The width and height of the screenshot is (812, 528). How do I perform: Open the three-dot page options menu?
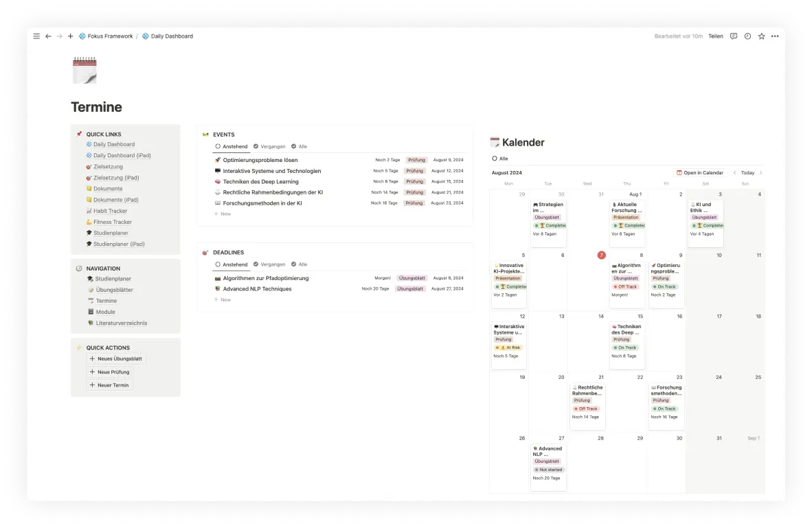click(774, 36)
